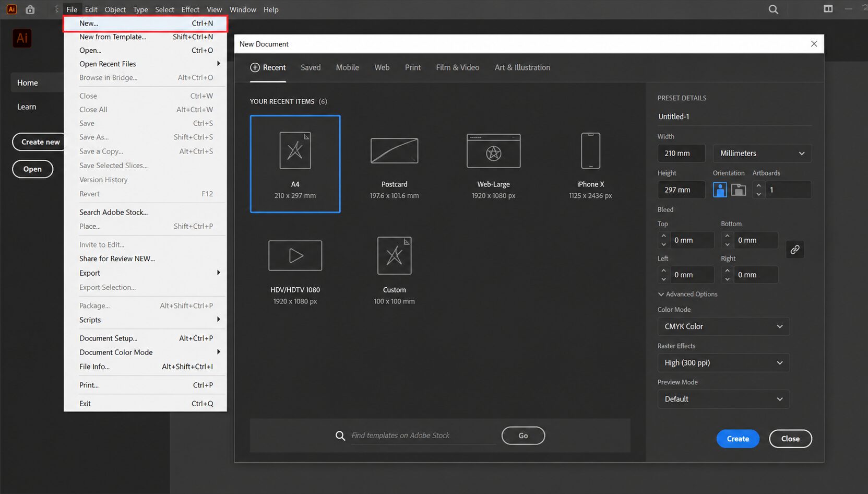Close the New Document dialog with X
This screenshot has width=868, height=494.
coord(814,44)
